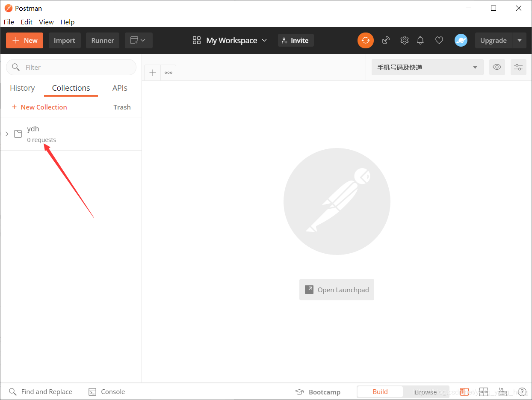Viewport: 532px width, 400px height.
Task: Click the orange sync status icon
Action: coord(366,40)
